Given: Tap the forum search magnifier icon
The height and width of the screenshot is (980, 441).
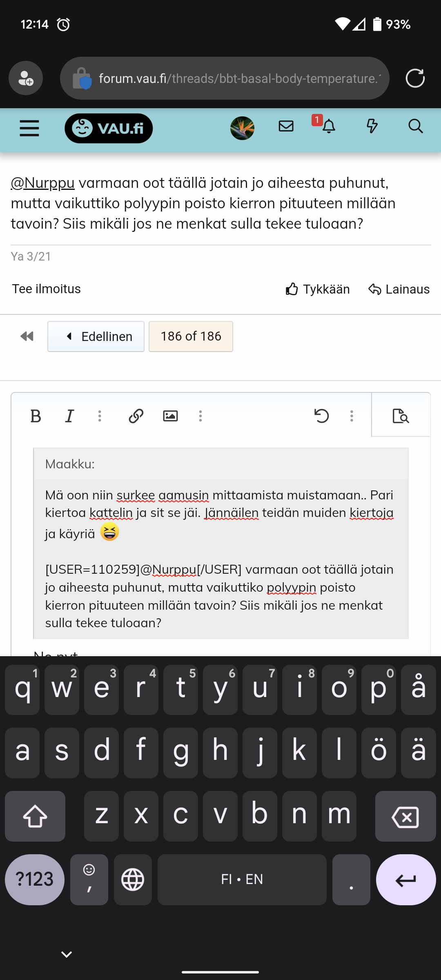Looking at the screenshot, I should point(415,127).
